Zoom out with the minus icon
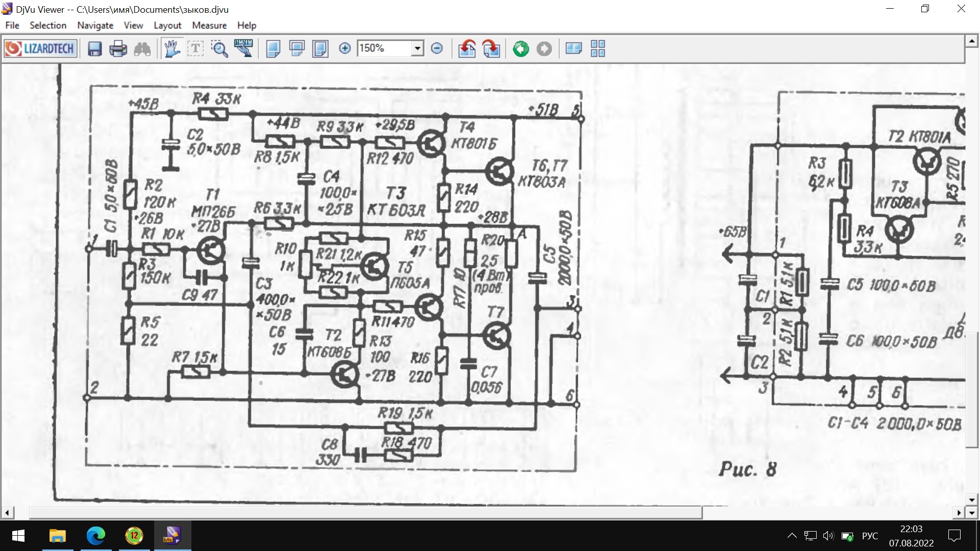The image size is (980, 551). (x=437, y=48)
